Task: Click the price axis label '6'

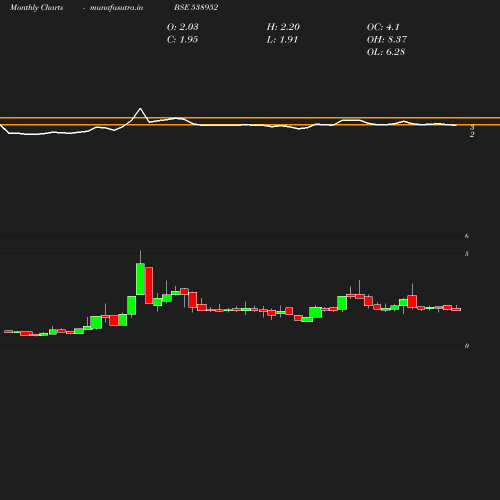Action: coord(467,236)
